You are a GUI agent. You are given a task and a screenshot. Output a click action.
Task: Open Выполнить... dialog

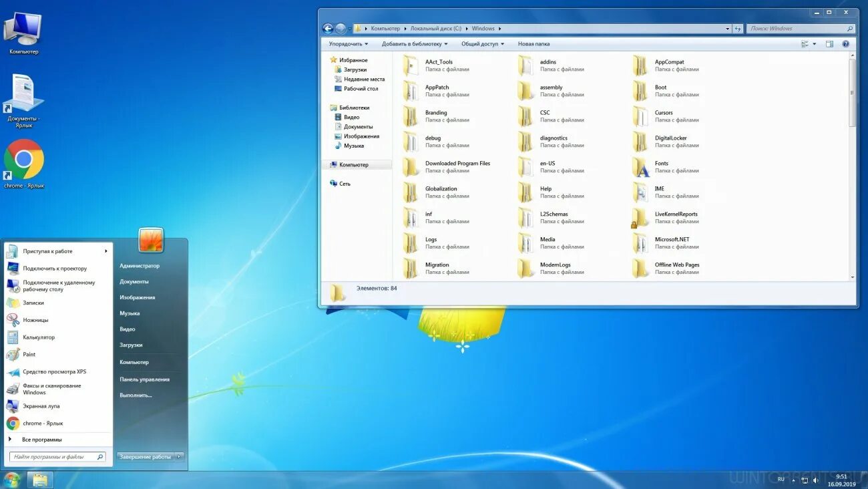(x=136, y=395)
